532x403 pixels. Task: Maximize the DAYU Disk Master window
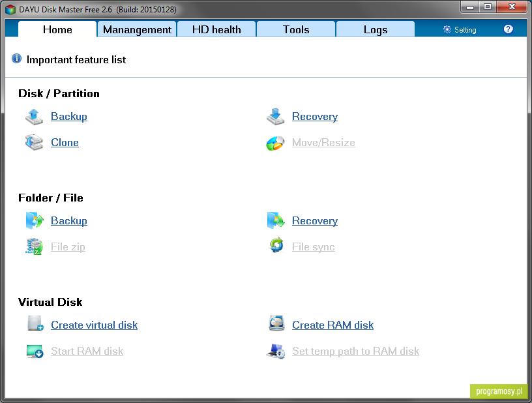point(488,7)
